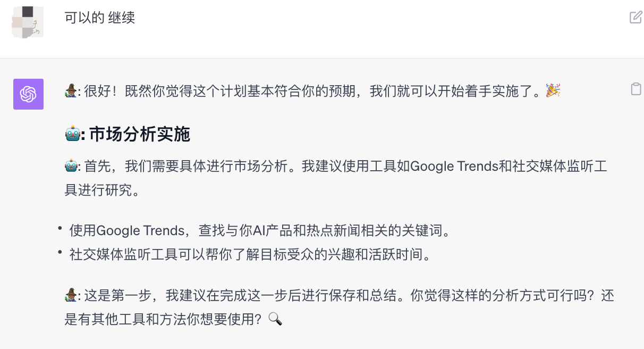Click the purple ChatGPT logo avatar
The height and width of the screenshot is (349, 644).
pyautogui.click(x=28, y=94)
